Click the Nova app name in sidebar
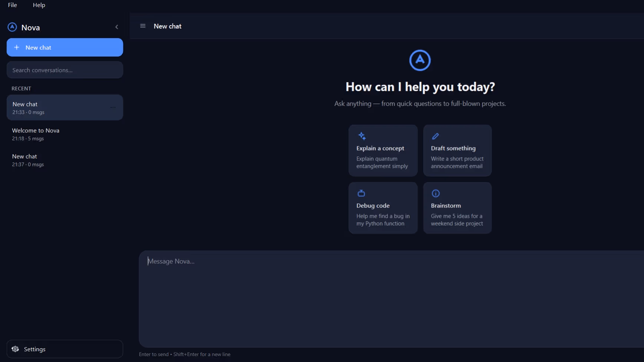 [31, 27]
